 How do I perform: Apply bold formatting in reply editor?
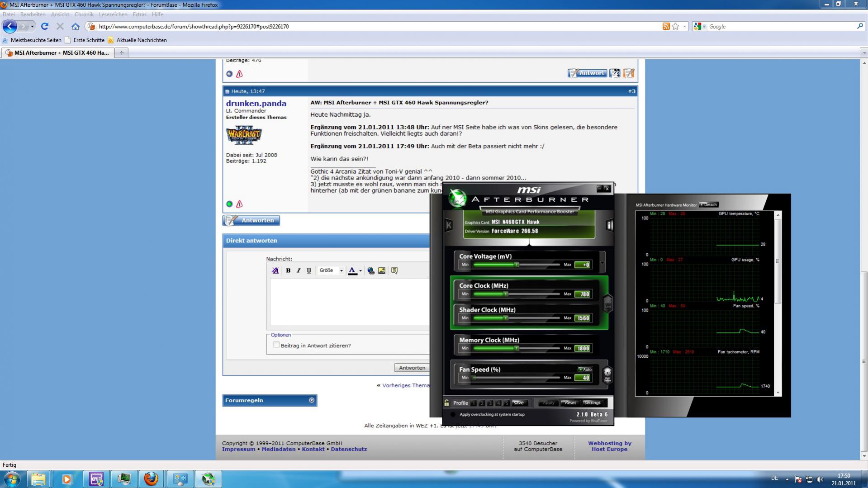pos(288,270)
